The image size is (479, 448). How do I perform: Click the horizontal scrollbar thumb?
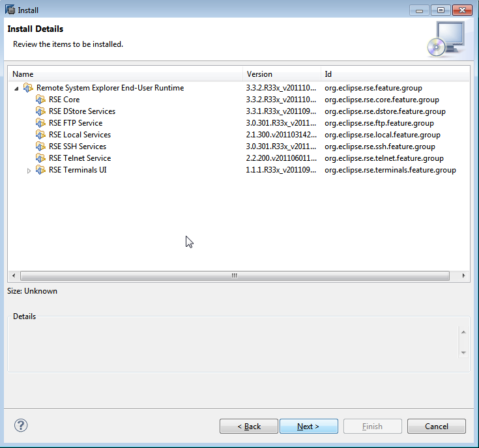[235, 275]
